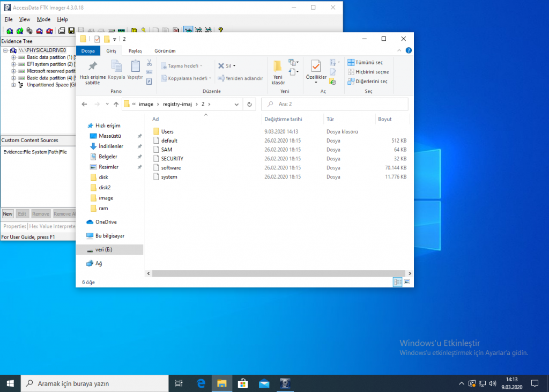Open Microsoft Edge from the taskbar
This screenshot has width=549, height=392.
[201, 383]
